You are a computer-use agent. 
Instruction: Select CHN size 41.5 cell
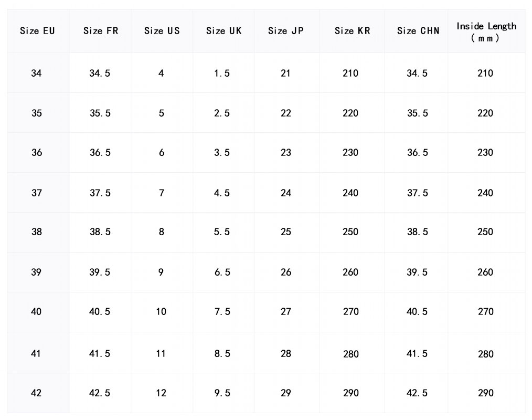tap(417, 354)
